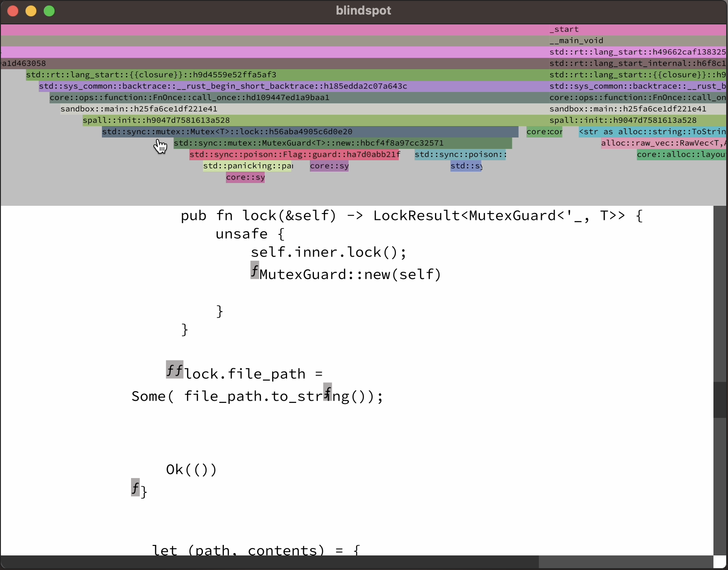
Task: Click the ff marker before lock.file_path
Action: 174,370
